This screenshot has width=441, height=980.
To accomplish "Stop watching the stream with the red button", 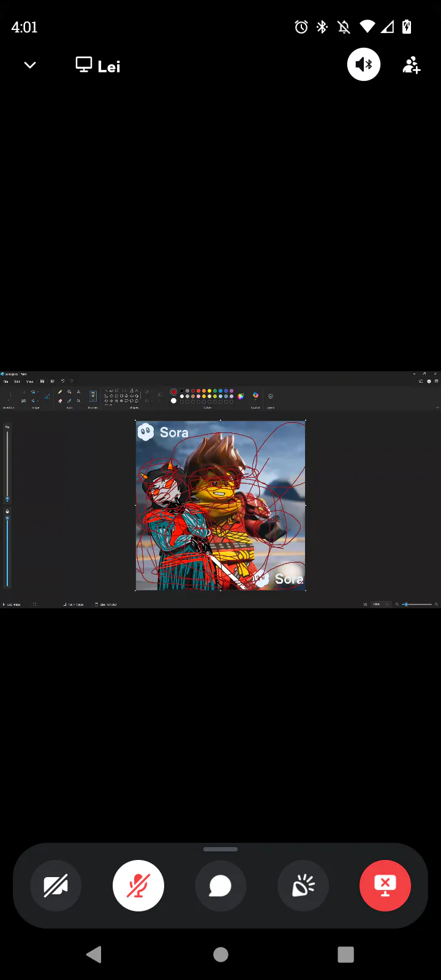I will coord(385,886).
